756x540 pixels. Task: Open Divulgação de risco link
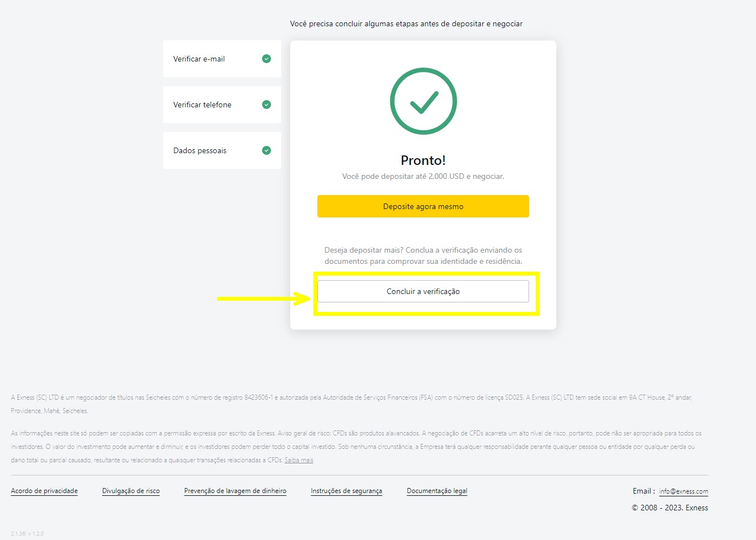pos(131,491)
